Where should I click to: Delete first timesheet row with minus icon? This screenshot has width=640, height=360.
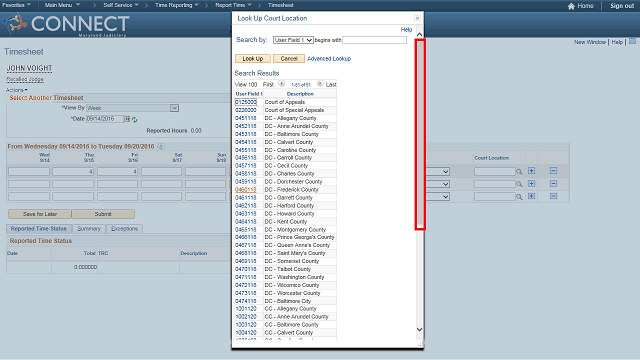pyautogui.click(x=553, y=171)
